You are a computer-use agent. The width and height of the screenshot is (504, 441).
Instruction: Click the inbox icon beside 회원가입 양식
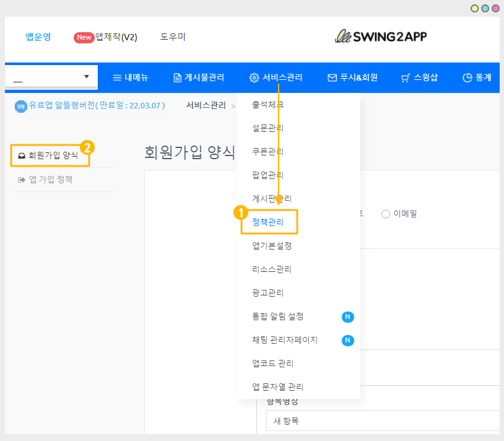(x=21, y=156)
